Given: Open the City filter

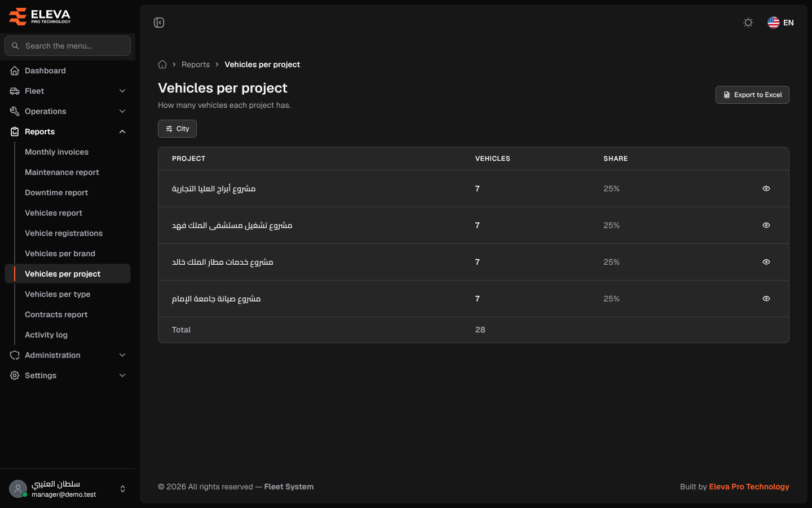Looking at the screenshot, I should [x=177, y=129].
